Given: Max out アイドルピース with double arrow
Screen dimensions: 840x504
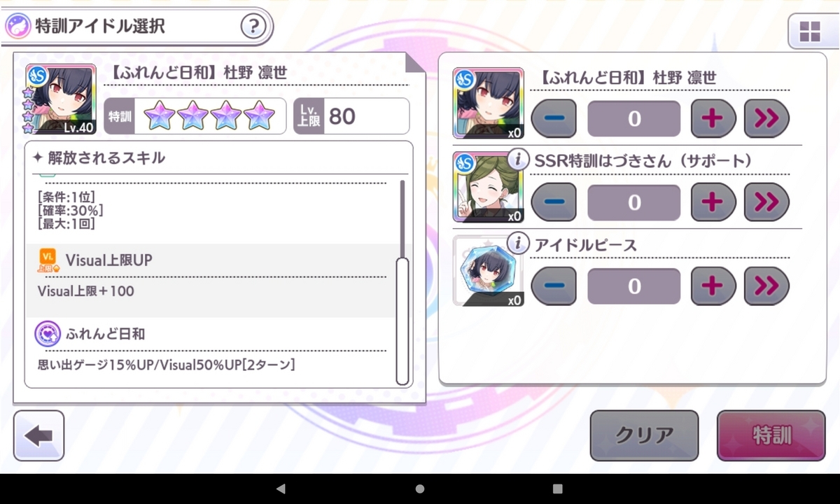Looking at the screenshot, I should pos(766,286).
